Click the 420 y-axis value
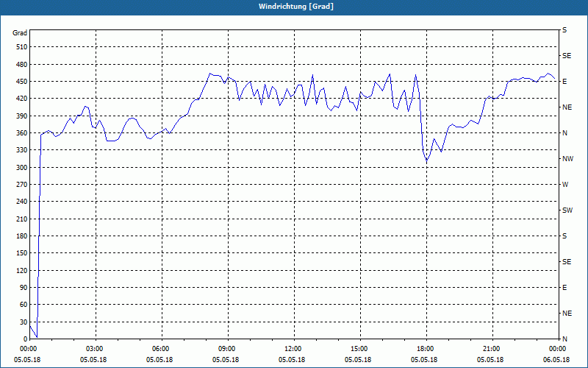Viewport: 588px width, 368px height. pyautogui.click(x=22, y=99)
